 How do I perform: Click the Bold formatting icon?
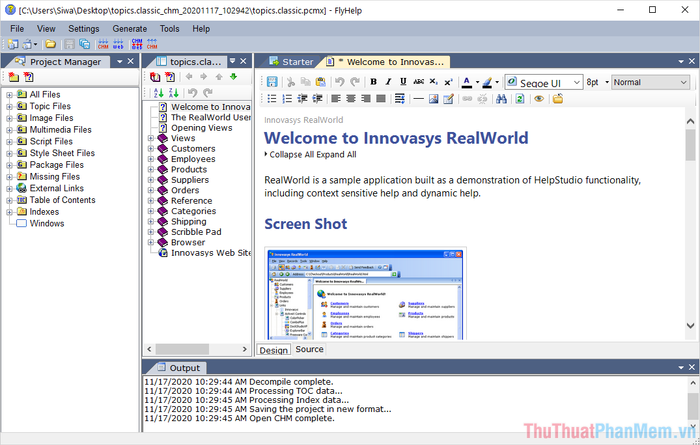coord(374,82)
